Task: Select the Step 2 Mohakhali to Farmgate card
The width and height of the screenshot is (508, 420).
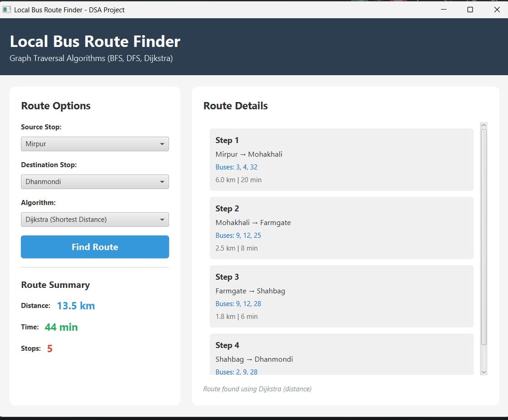Action: 341,228
